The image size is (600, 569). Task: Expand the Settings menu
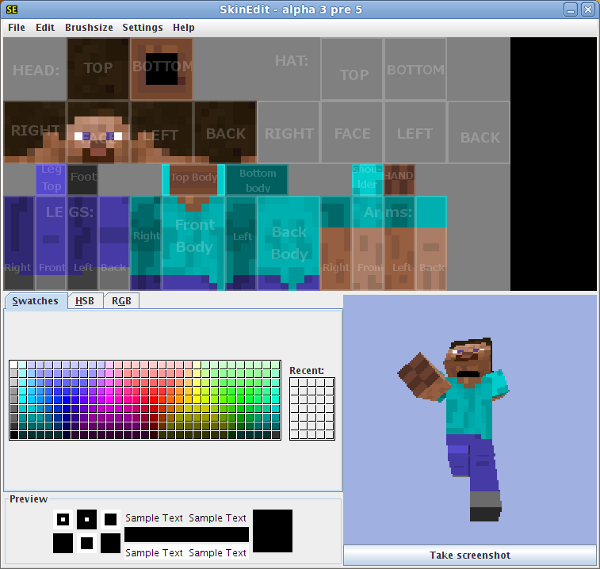coord(142,28)
